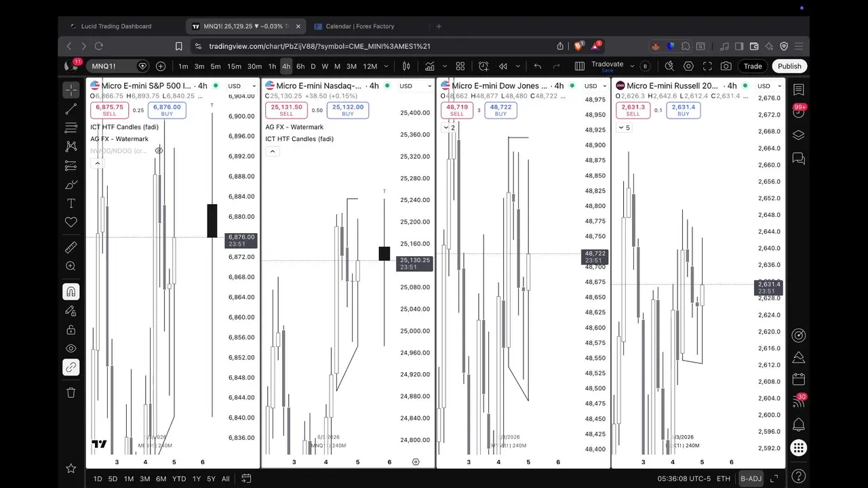Select the 15m timeframe
868x488 pixels.
click(234, 66)
